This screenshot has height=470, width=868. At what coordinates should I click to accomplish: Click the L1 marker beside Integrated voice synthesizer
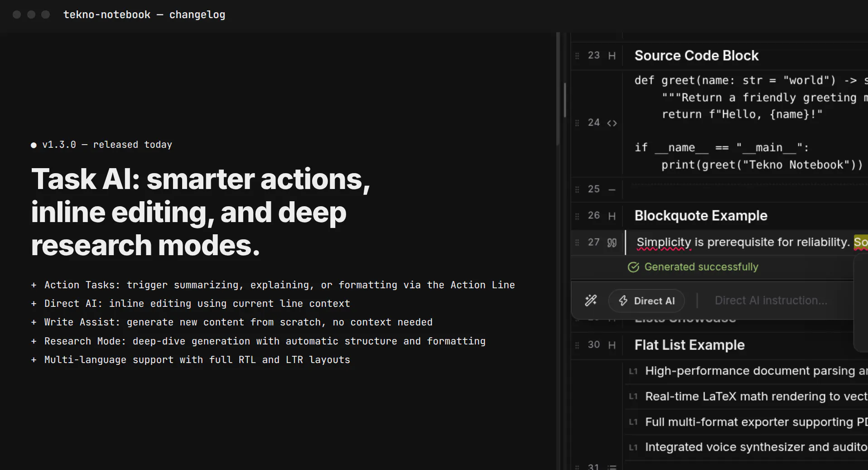click(x=633, y=448)
